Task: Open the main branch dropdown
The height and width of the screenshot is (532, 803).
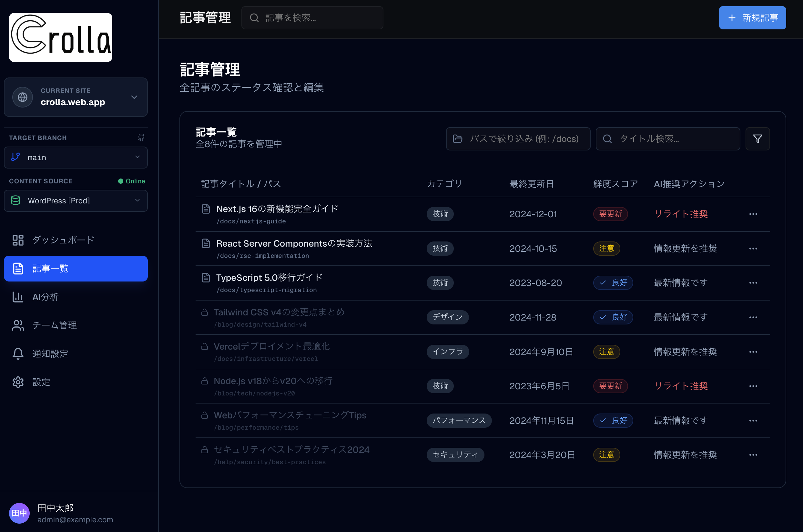Action: click(76, 158)
